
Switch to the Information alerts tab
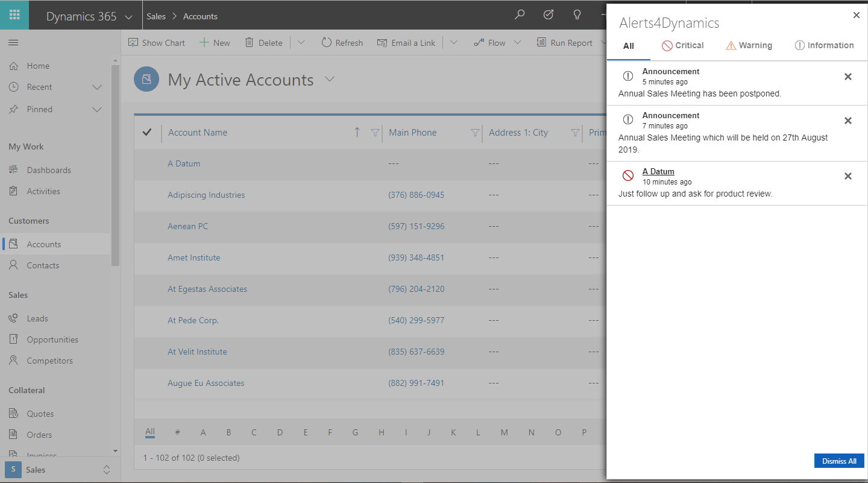[824, 45]
